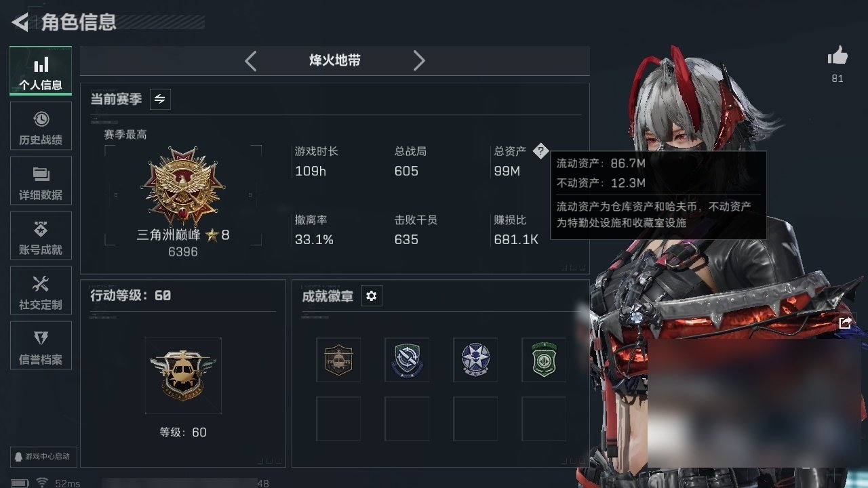Select the green shield achievement badge
Viewport: 868px width, 488px height.
(544, 360)
